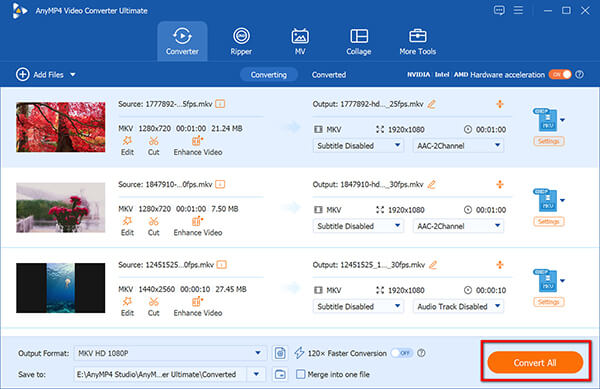Screen dimensions: 600x389
Task: Toggle Hardware acceleration switch
Action: 560,74
